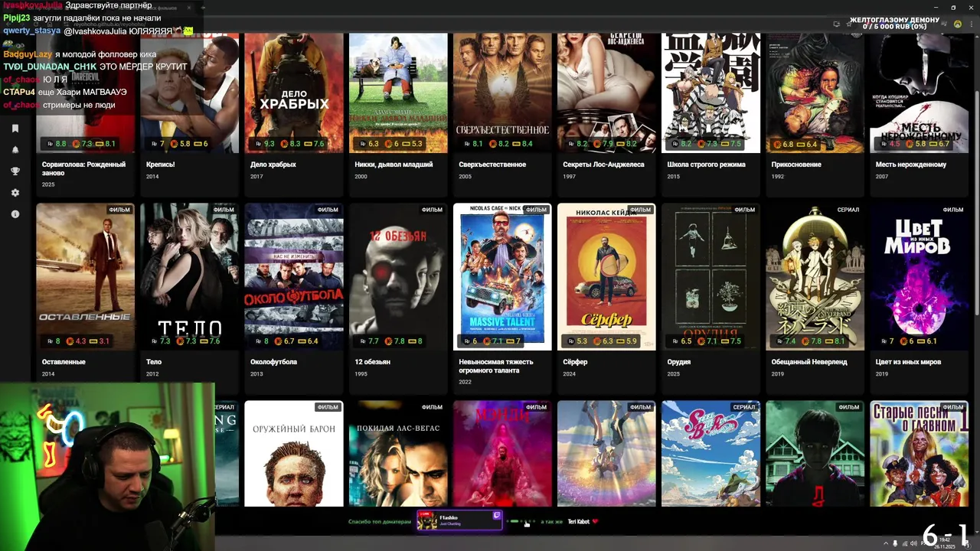Open the Оружейный барон poster

[x=293, y=453]
